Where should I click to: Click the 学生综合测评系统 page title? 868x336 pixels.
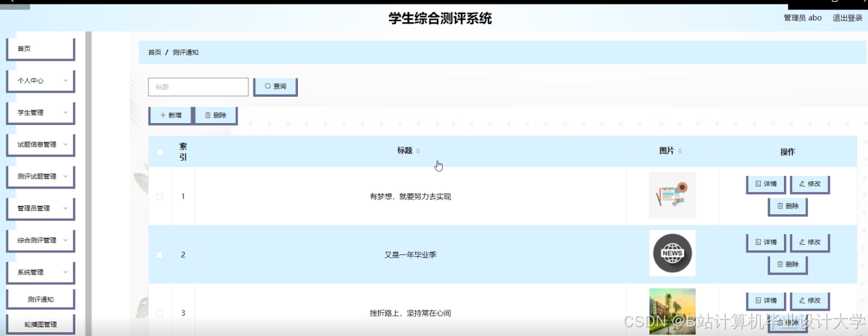click(440, 18)
